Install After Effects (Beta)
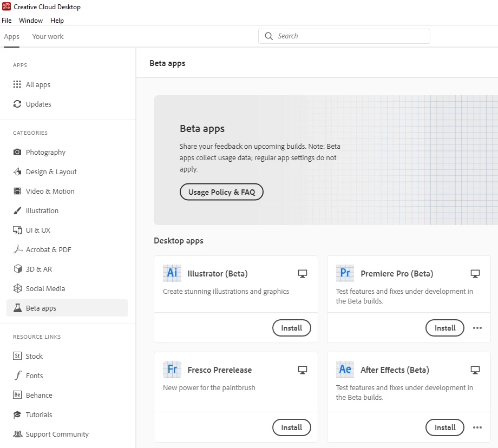 click(444, 427)
